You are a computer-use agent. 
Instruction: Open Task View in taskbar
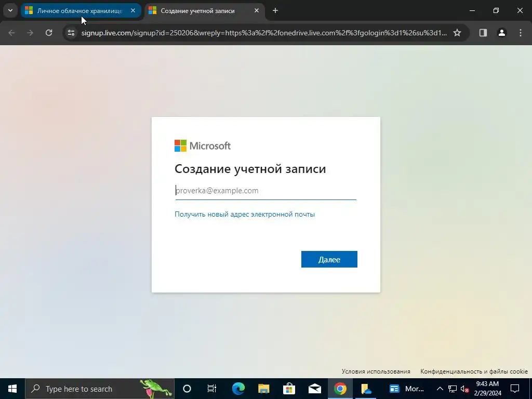[x=212, y=389]
